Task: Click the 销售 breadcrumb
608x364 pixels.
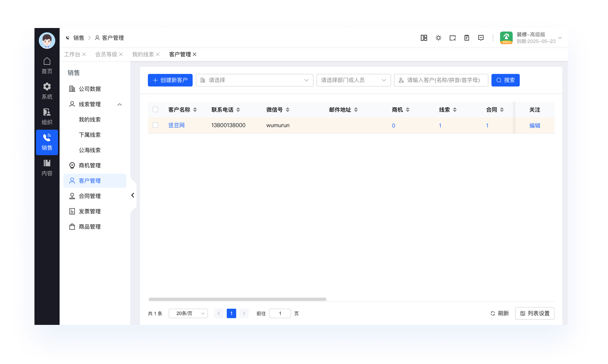Action: pos(79,38)
